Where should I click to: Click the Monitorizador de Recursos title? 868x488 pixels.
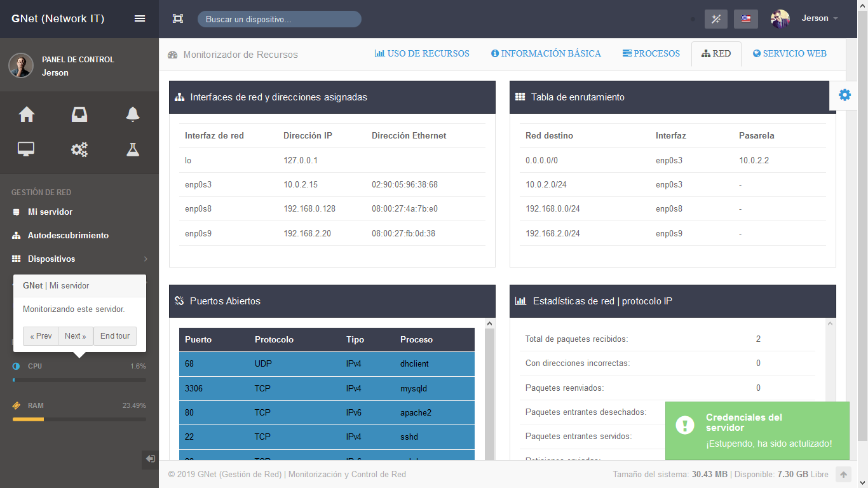coord(240,55)
